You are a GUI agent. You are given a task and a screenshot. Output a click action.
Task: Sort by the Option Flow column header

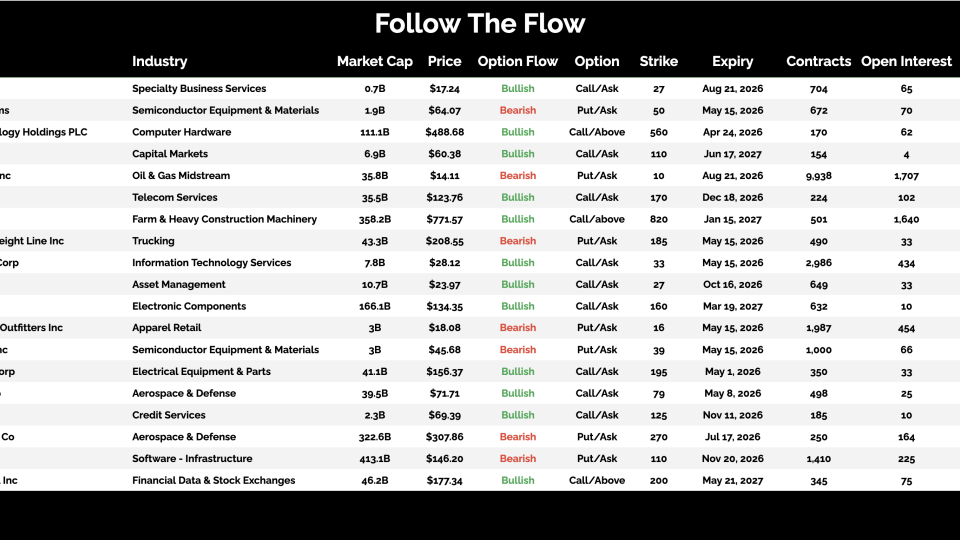(x=518, y=61)
